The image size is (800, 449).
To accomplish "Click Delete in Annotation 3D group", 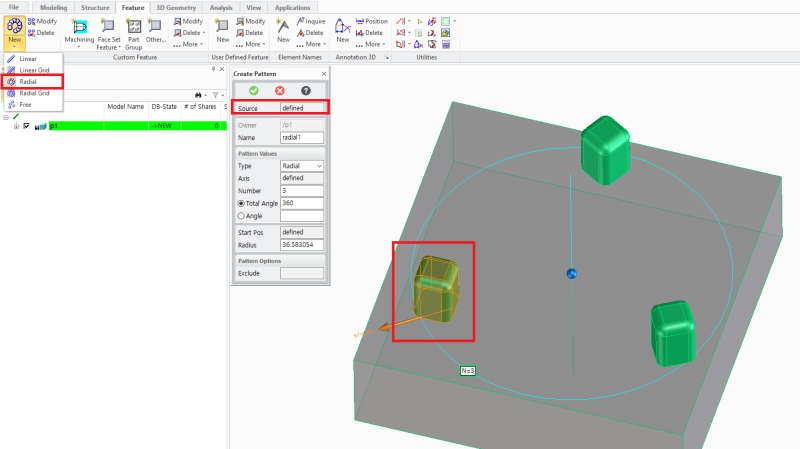I will tap(369, 33).
